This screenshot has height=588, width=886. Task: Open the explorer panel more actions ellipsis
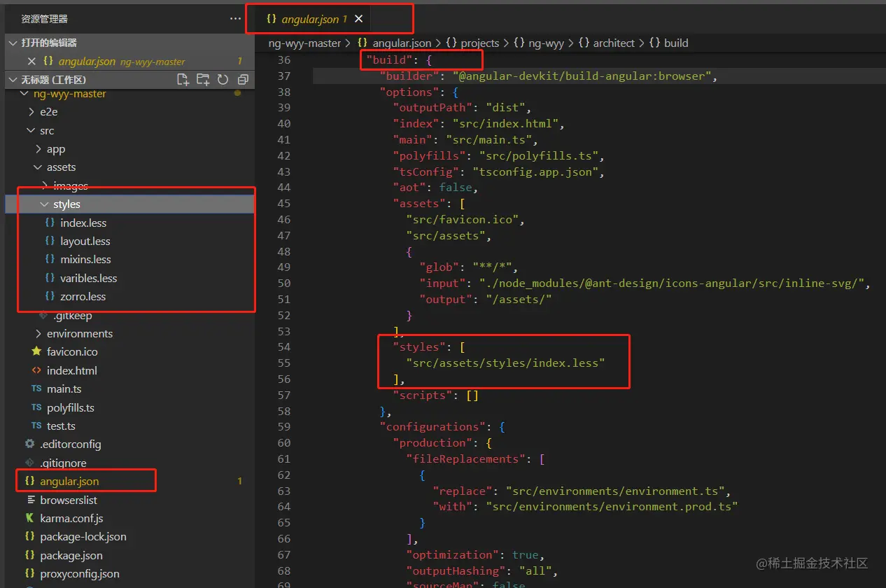pyautogui.click(x=235, y=19)
